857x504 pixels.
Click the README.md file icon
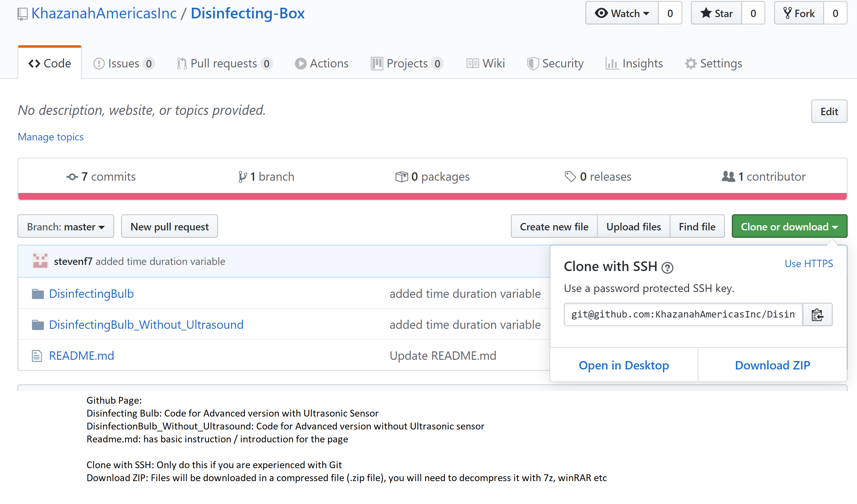pyautogui.click(x=37, y=356)
